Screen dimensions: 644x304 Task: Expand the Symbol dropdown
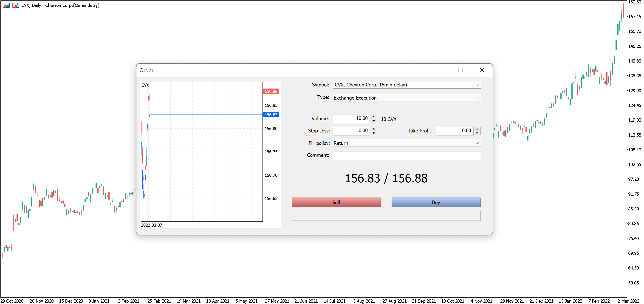point(477,85)
